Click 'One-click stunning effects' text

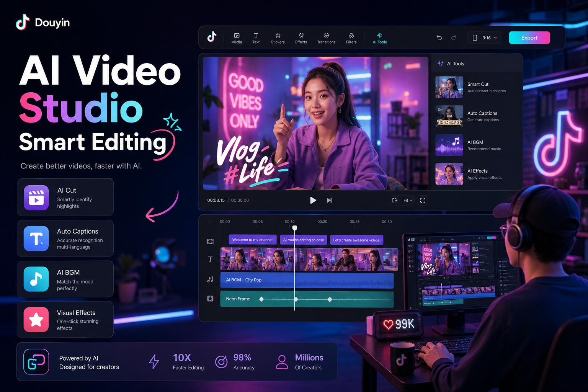point(78,325)
